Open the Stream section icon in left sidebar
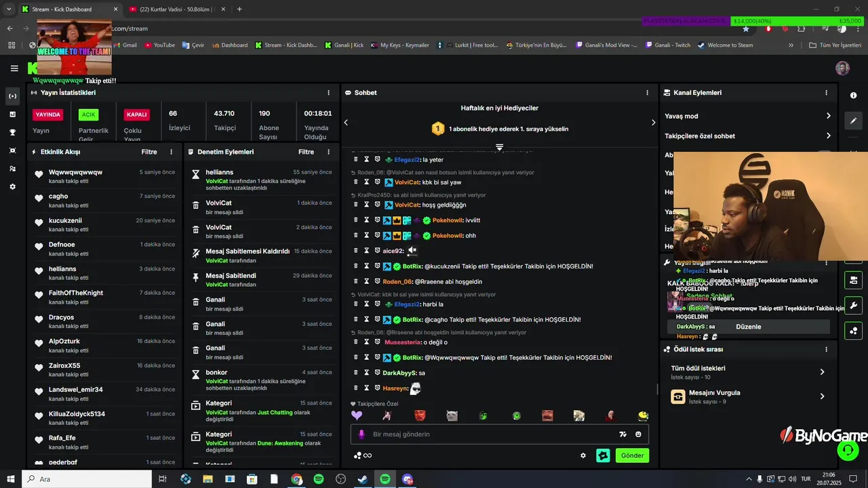Viewport: 868px width, 488px height. (x=13, y=96)
